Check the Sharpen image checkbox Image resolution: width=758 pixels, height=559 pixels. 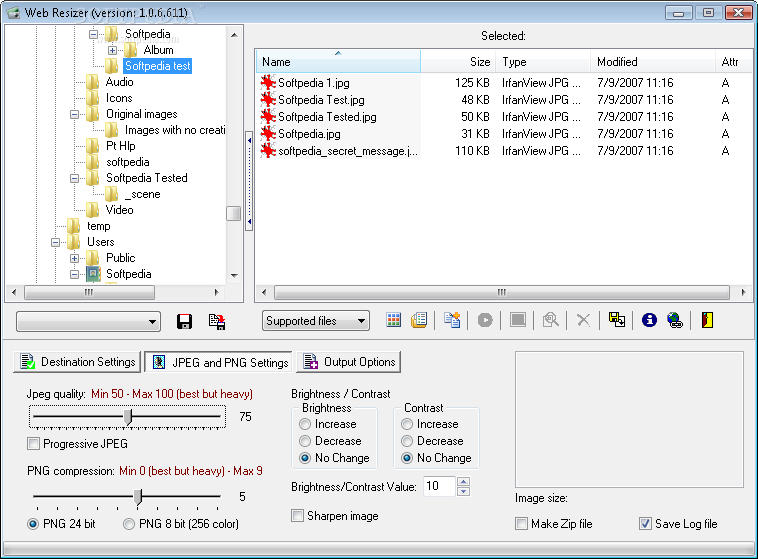297,515
